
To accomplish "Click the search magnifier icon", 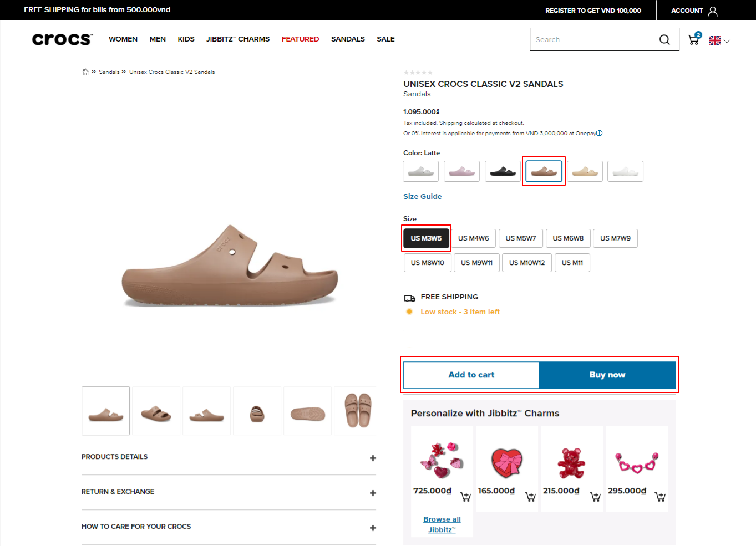I will [x=664, y=39].
